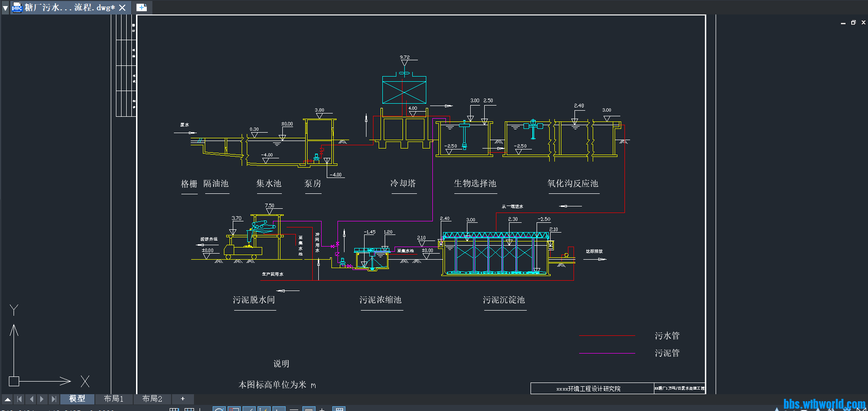Viewport: 868px width, 411px height.
Task: Click the 冷却塔 text label
Action: [x=403, y=184]
